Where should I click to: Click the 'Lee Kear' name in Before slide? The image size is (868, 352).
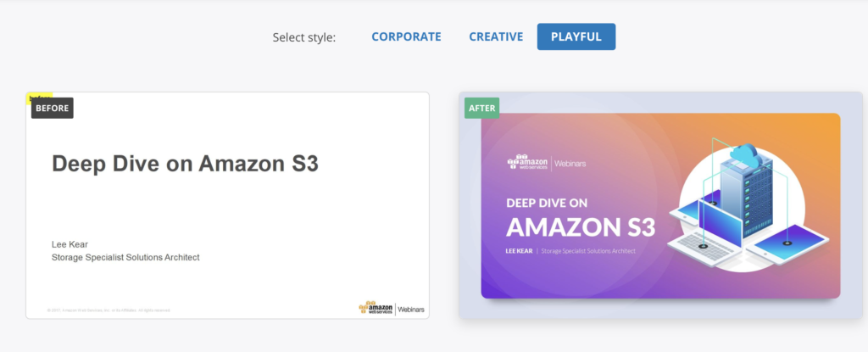70,244
